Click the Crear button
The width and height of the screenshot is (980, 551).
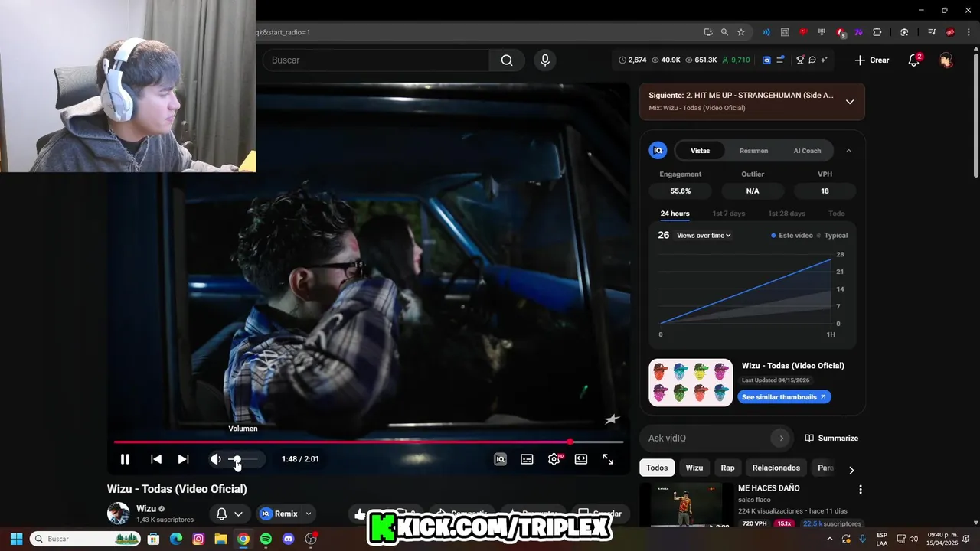[872, 60]
